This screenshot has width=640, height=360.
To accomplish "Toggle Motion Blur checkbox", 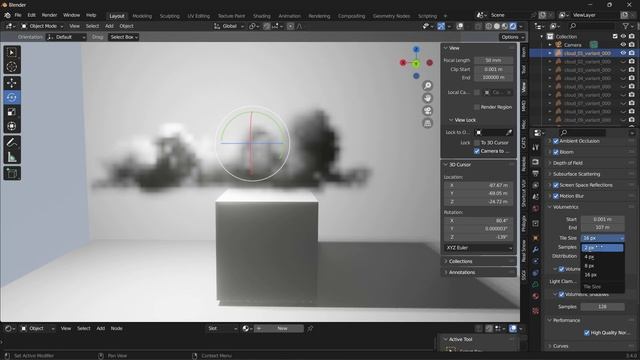I will tap(556, 196).
